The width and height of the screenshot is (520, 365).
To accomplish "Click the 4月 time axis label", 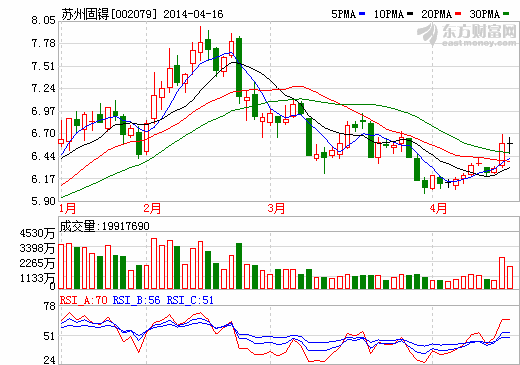I will (x=438, y=209).
